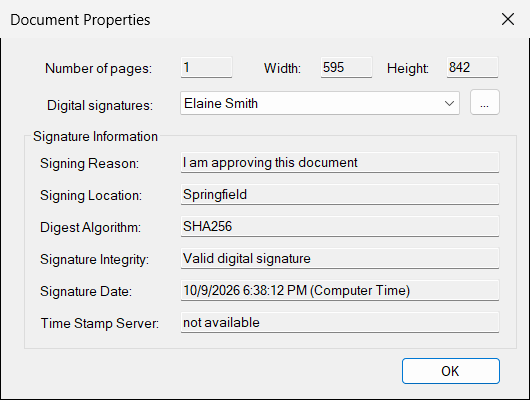530x400 pixels.
Task: Click the 'Signature Date:' label
Action: [86, 291]
